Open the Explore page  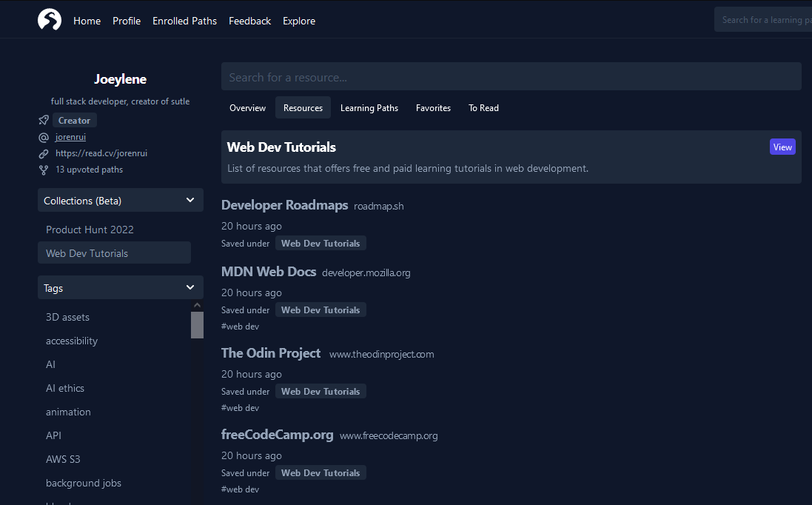(x=299, y=21)
